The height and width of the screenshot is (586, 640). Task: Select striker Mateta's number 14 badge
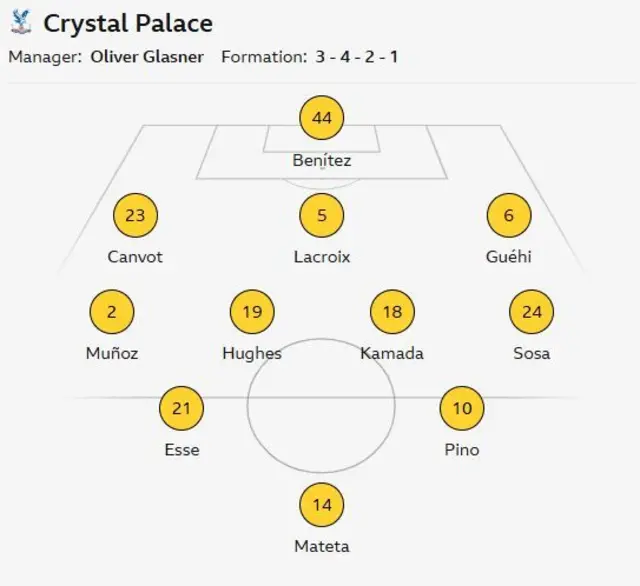[x=322, y=505]
